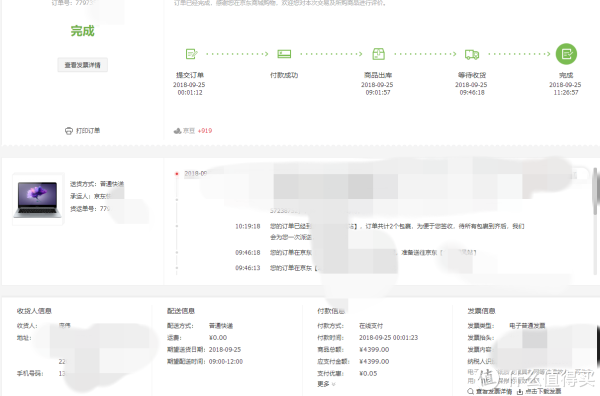Click the awaiting delivery truck icon
Screen dimensions: 600x396
pyautogui.click(x=472, y=54)
